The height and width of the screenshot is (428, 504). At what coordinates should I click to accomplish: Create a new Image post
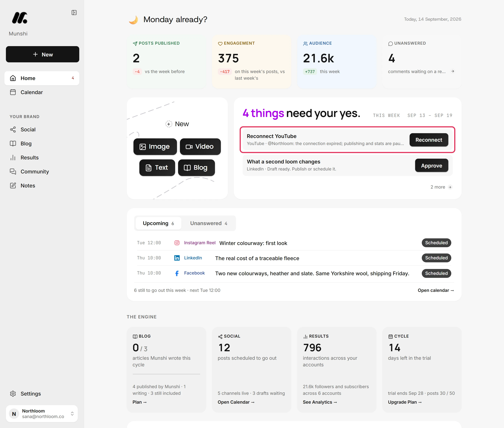click(x=155, y=146)
